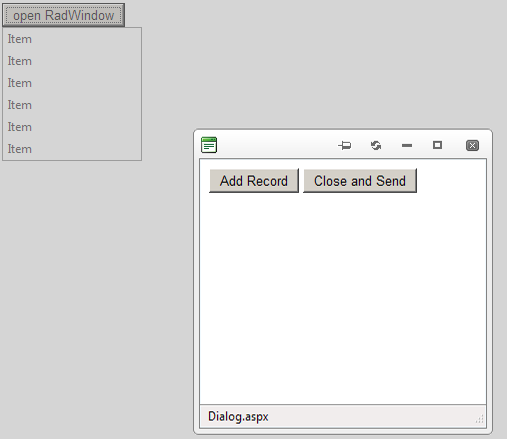
Task: Click the Close and Send button
Action: 360,181
